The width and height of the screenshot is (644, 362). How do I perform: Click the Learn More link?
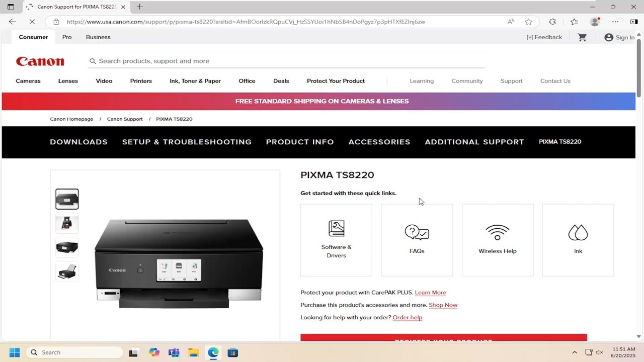point(430,293)
